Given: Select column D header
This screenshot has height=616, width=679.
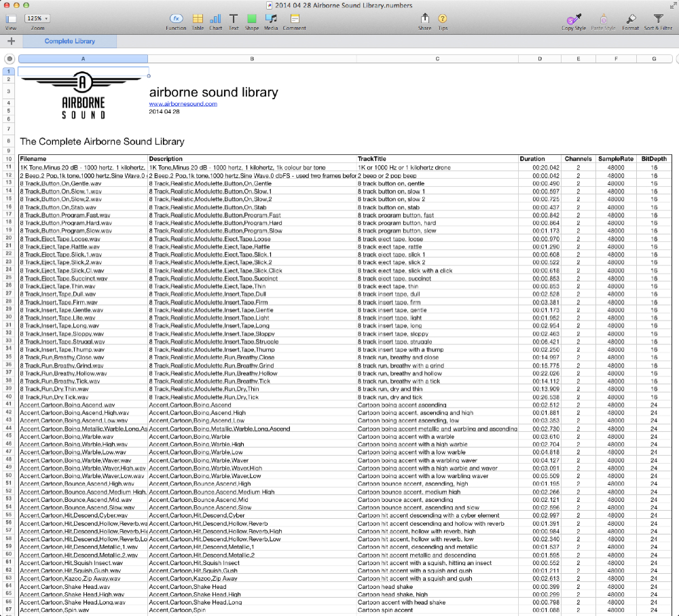Looking at the screenshot, I should [x=540, y=59].
